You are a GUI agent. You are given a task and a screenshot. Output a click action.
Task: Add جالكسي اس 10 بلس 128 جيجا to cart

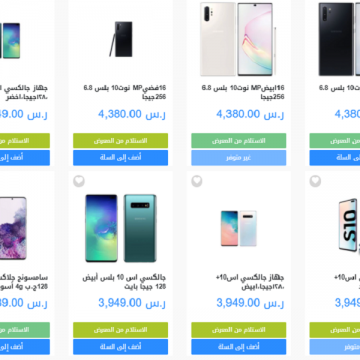(121, 347)
